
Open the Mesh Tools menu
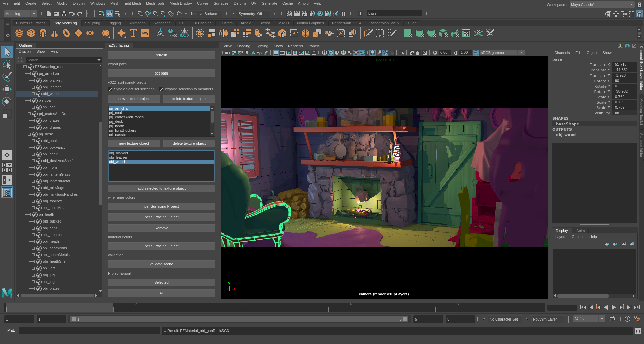click(x=155, y=3)
